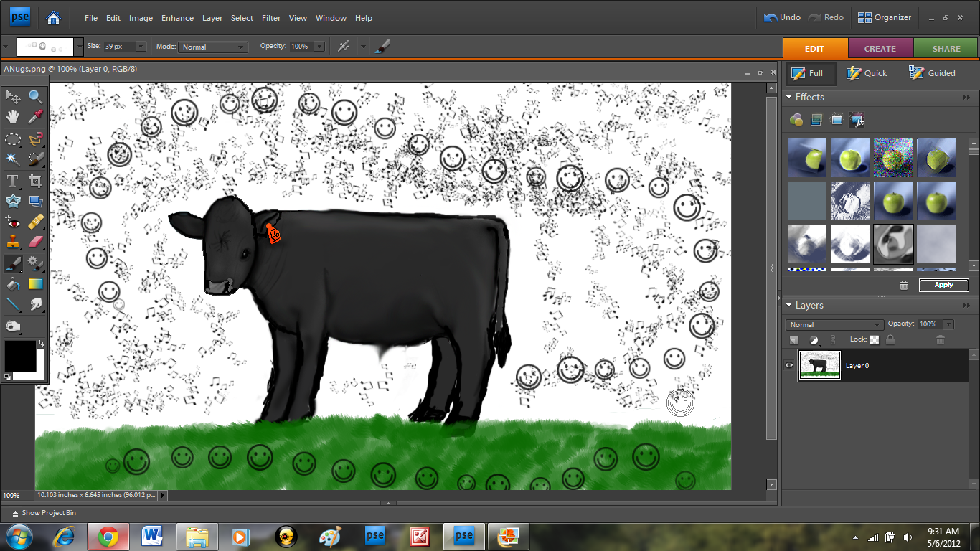Image resolution: width=980 pixels, height=551 pixels.
Task: Open the Filter menu
Action: pos(271,18)
